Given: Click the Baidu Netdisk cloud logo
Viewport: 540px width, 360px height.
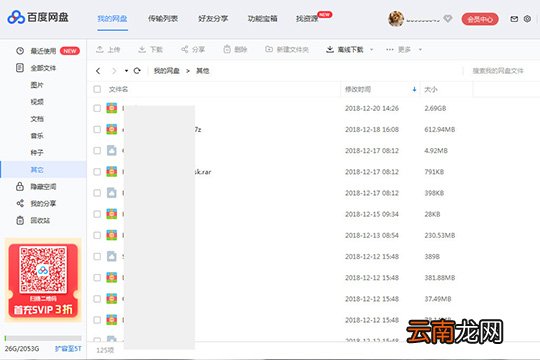Looking at the screenshot, I should click(16, 17).
